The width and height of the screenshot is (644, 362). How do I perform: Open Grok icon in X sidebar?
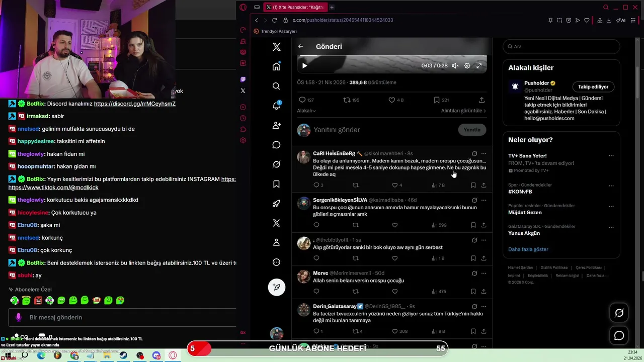(276, 164)
